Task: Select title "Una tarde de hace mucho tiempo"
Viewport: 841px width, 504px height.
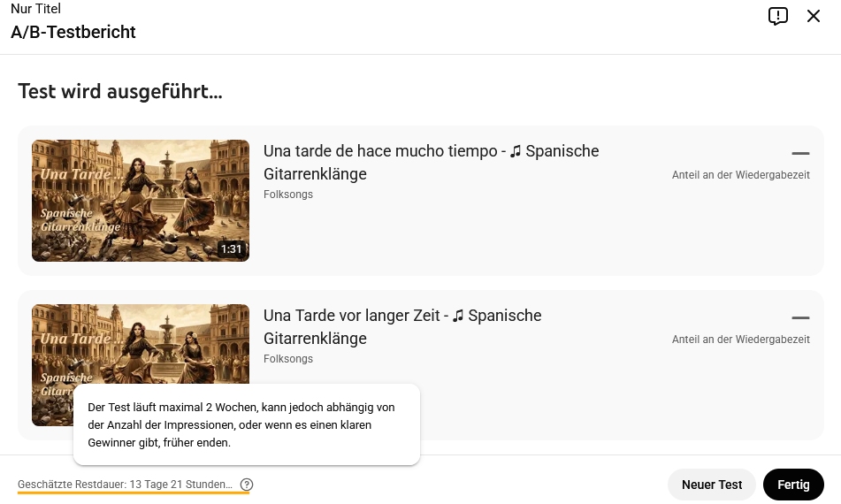Action: tap(431, 163)
